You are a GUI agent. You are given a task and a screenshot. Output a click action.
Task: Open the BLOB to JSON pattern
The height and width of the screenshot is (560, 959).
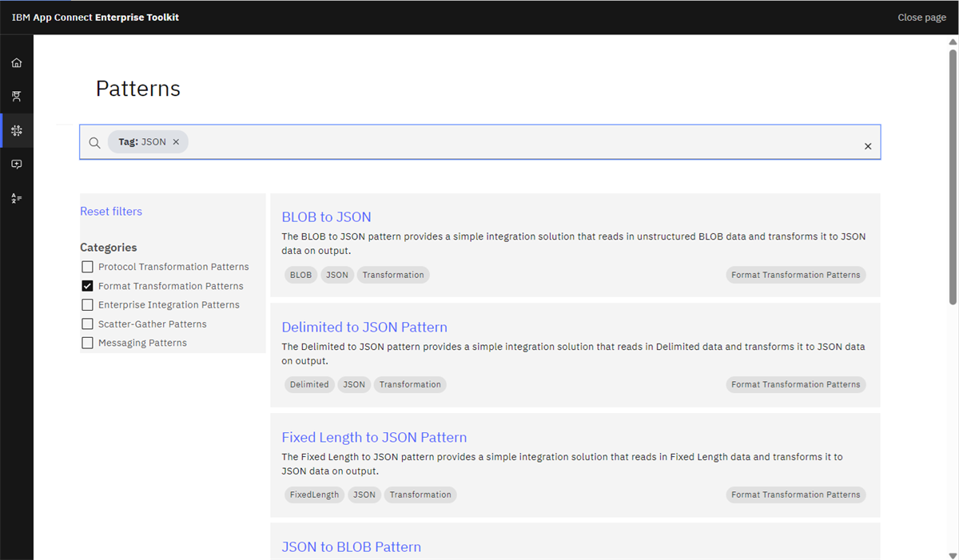(326, 216)
